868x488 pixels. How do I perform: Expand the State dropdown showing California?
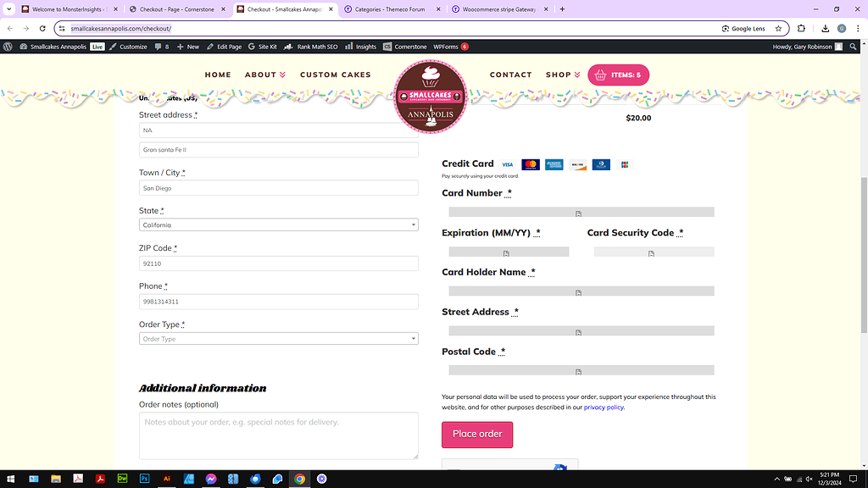pyautogui.click(x=278, y=225)
